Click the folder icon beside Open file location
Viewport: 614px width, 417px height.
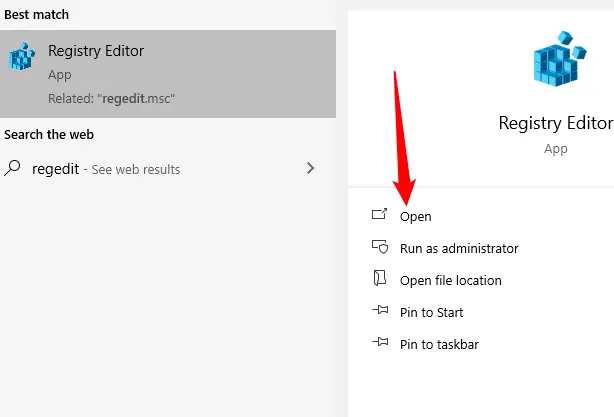[x=379, y=278]
